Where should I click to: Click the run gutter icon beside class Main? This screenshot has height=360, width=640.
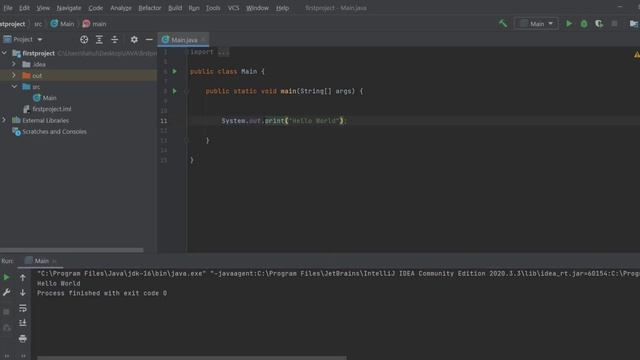(174, 71)
